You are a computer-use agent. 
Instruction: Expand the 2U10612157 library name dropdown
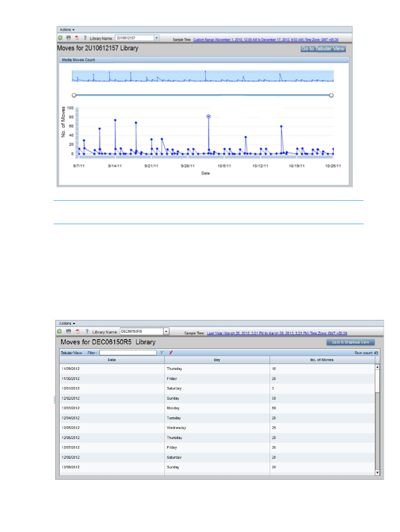point(157,38)
